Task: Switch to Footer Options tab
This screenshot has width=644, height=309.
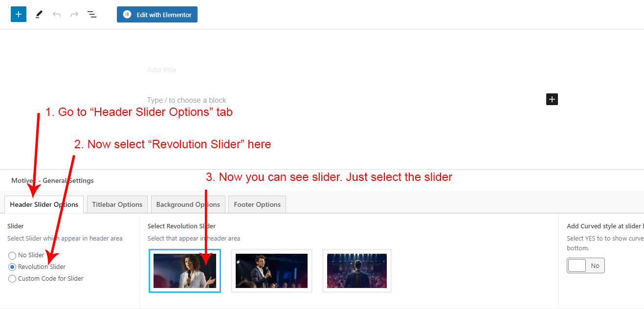Action: [257, 204]
